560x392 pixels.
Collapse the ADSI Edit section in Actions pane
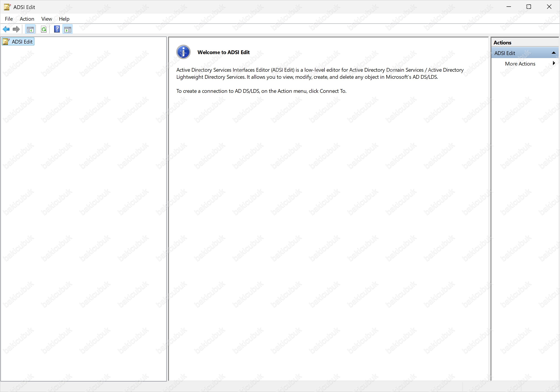pyautogui.click(x=554, y=53)
